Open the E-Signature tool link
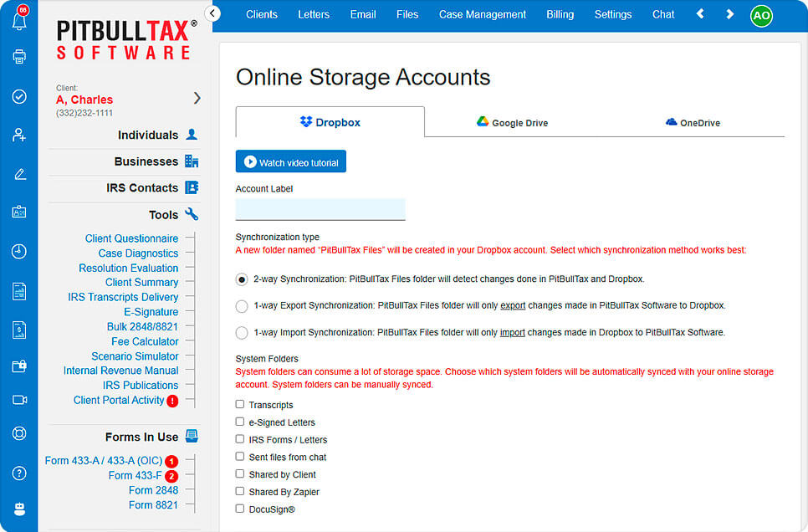Viewport: 808px width, 532px height. (x=151, y=312)
